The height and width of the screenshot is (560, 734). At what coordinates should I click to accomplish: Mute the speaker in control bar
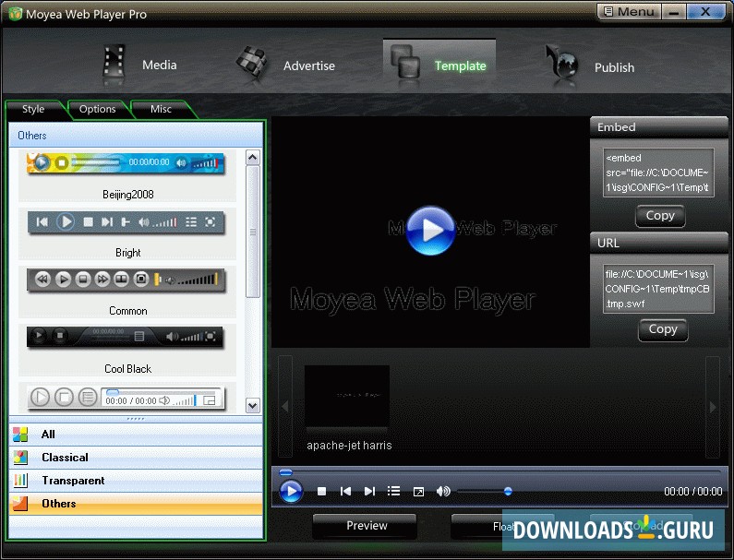pos(443,491)
